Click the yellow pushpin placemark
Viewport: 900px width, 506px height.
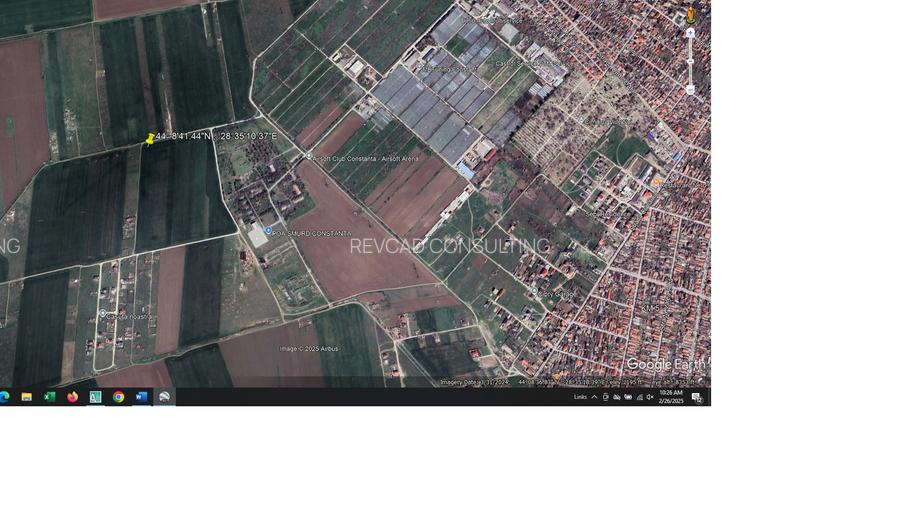150,140
